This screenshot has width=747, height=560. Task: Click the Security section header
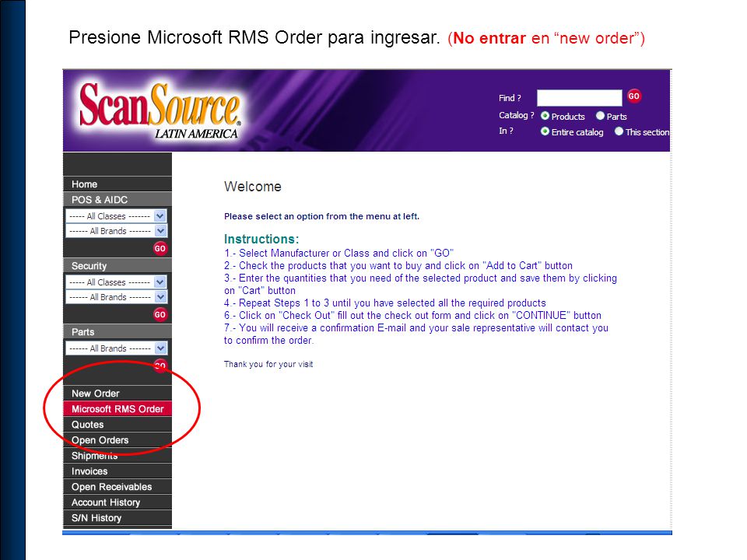[117, 266]
